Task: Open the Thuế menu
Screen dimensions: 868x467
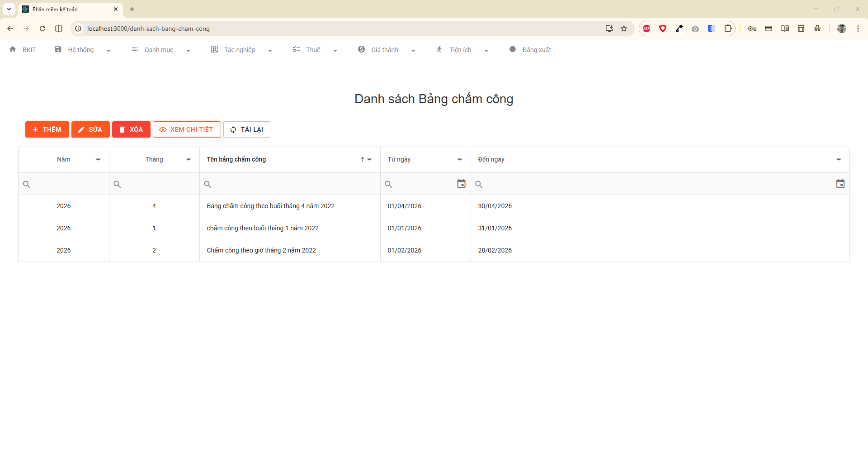Action: tap(314, 50)
